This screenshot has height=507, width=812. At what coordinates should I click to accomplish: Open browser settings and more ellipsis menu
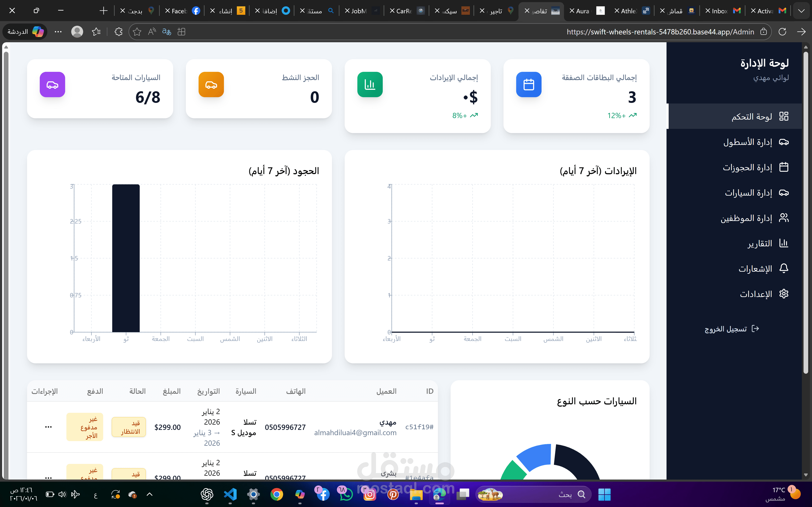pyautogui.click(x=58, y=32)
